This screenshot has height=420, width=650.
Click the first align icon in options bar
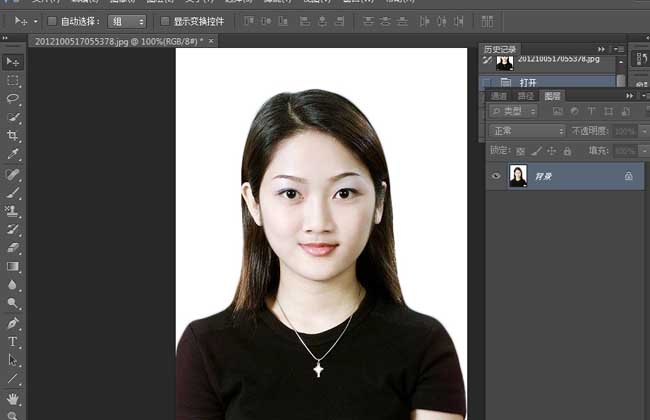coord(249,21)
